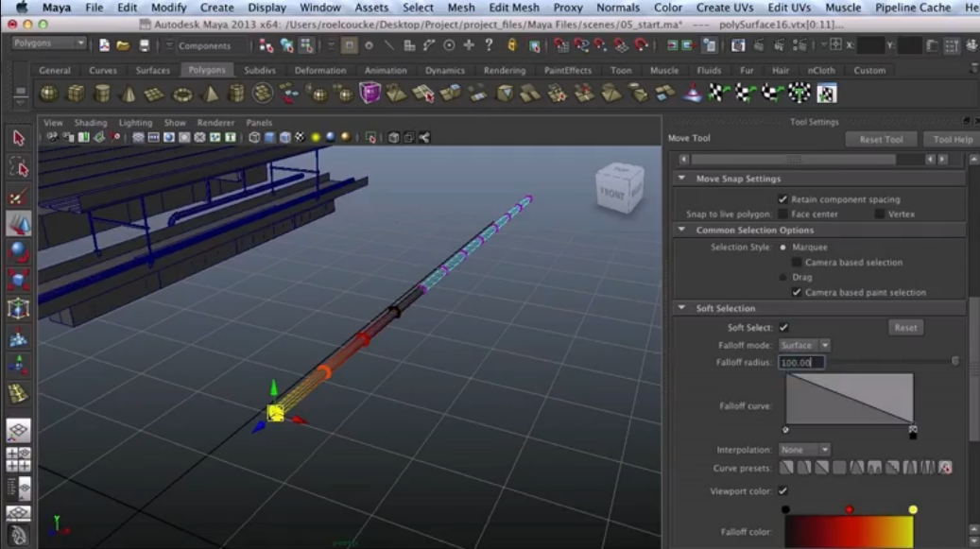Image resolution: width=980 pixels, height=549 pixels.
Task: Select Drag selection style
Action: pos(782,277)
